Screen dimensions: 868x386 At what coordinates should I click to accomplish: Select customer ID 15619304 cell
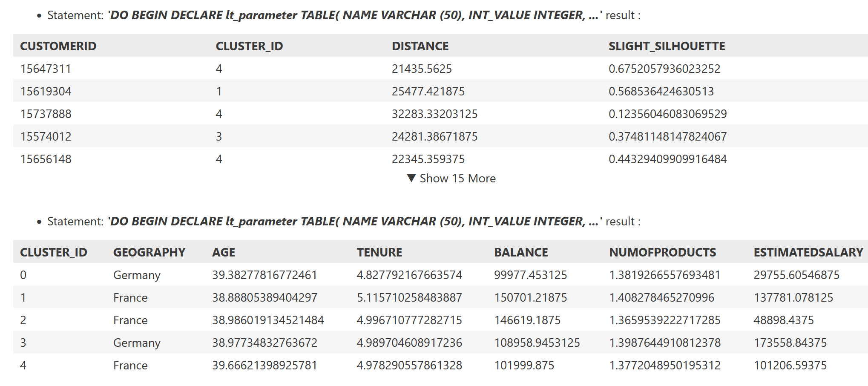46,91
